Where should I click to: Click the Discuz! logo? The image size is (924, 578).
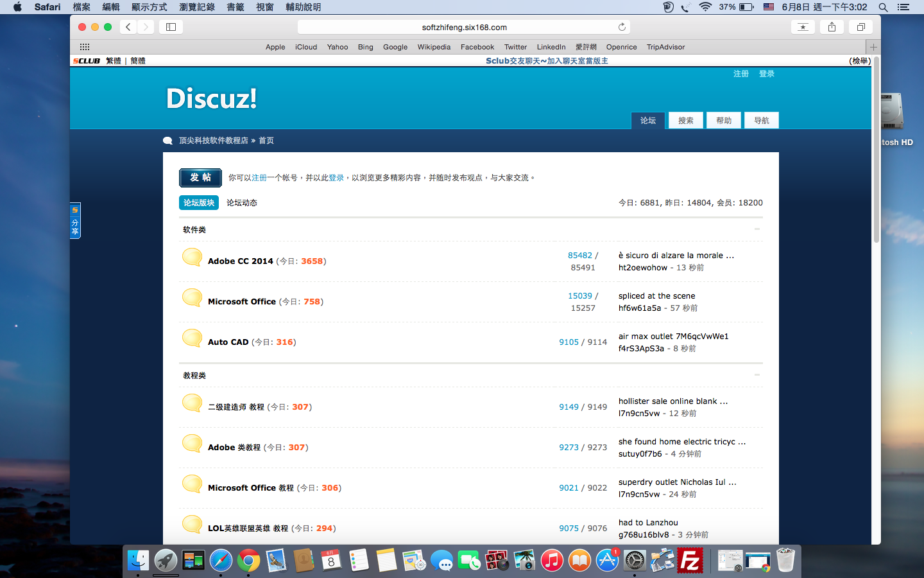point(212,98)
